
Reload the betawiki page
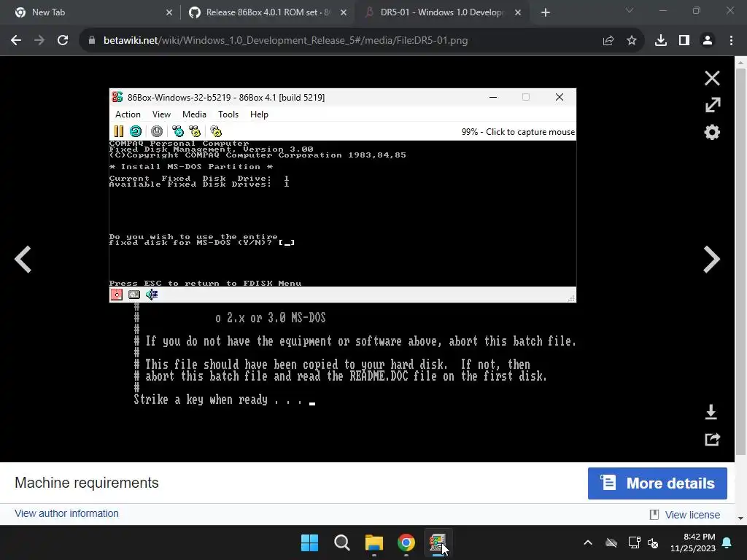63,41
